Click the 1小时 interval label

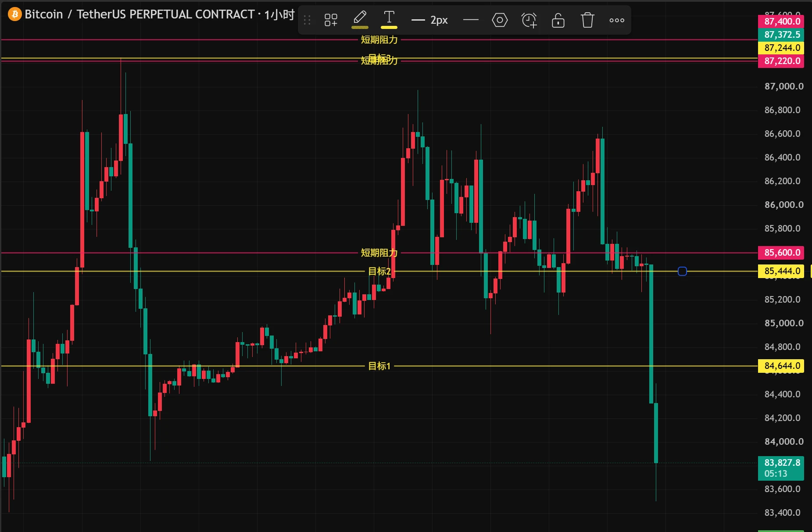tap(279, 15)
